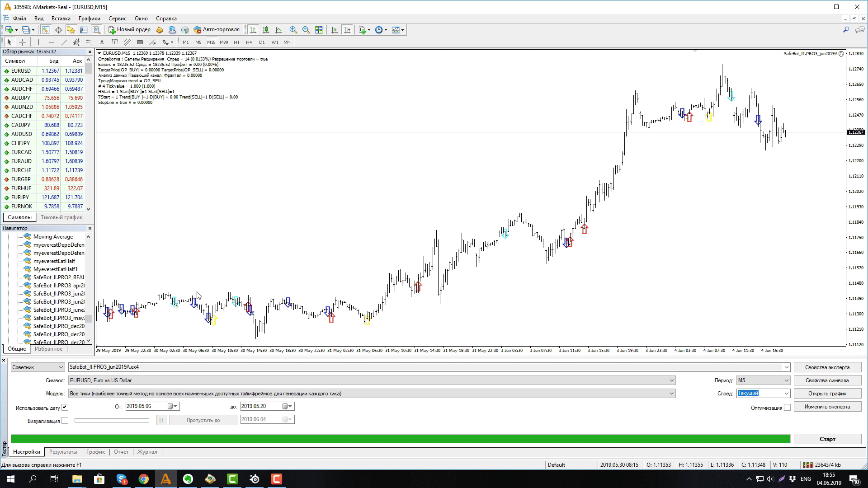868x488 pixels.
Task: Open the Market Watch panel icon
Action: (46, 30)
